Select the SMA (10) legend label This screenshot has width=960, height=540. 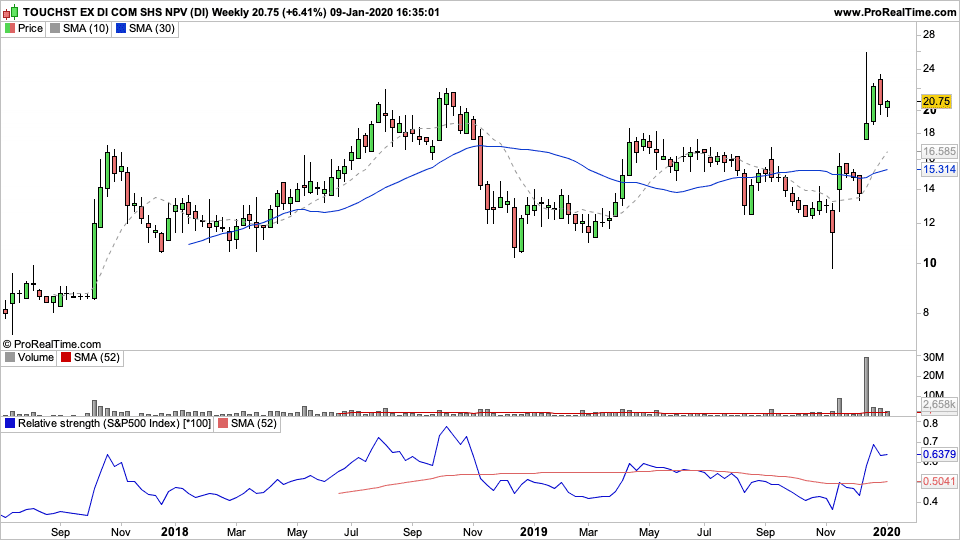[86, 28]
